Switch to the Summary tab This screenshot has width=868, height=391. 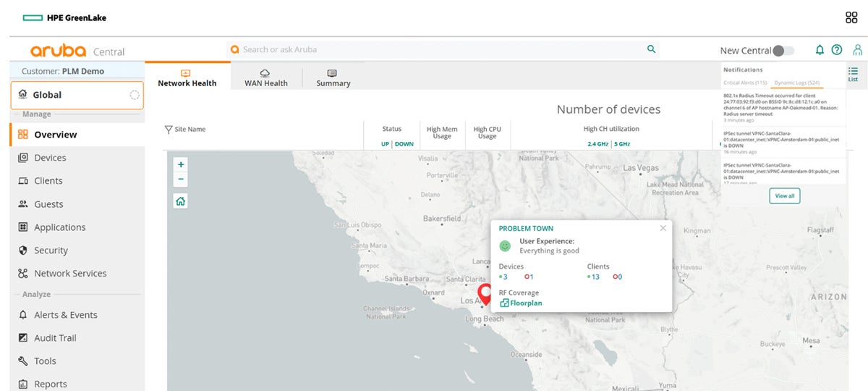(x=333, y=78)
